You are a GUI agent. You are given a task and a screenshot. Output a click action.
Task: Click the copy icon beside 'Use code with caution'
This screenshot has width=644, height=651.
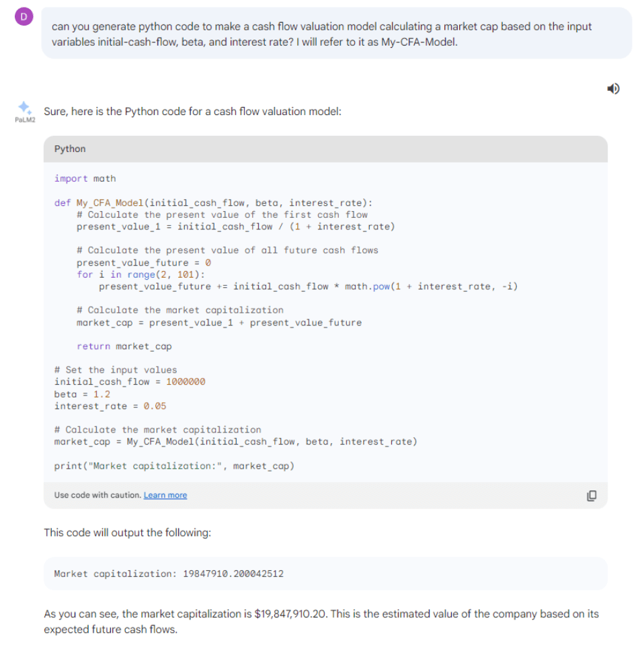[591, 495]
